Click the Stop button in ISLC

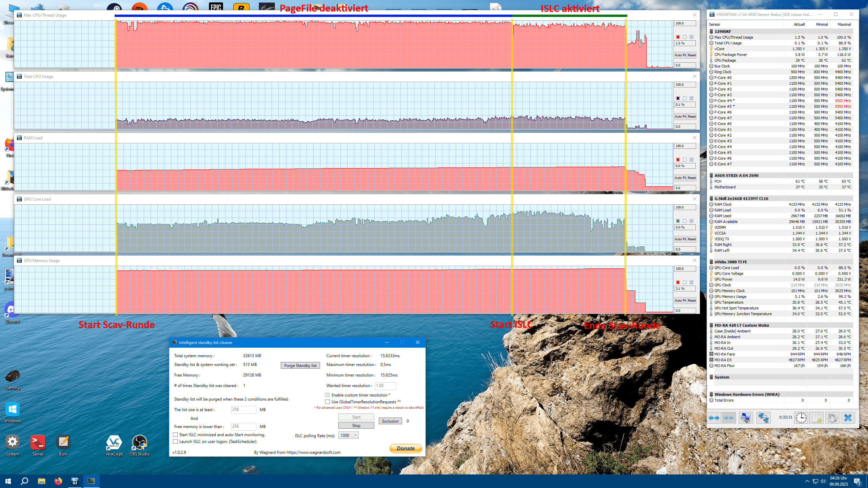(356, 425)
